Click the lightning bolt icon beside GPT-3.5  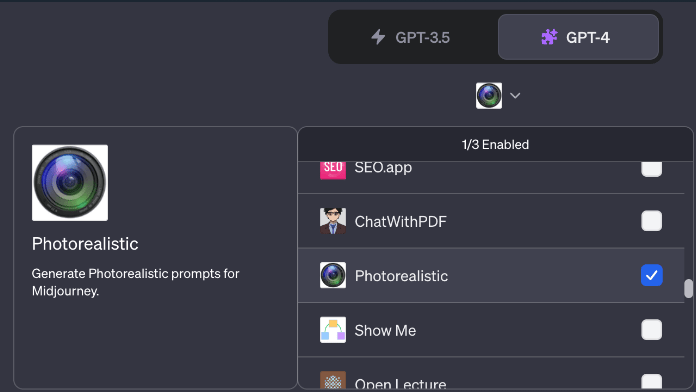coord(378,37)
